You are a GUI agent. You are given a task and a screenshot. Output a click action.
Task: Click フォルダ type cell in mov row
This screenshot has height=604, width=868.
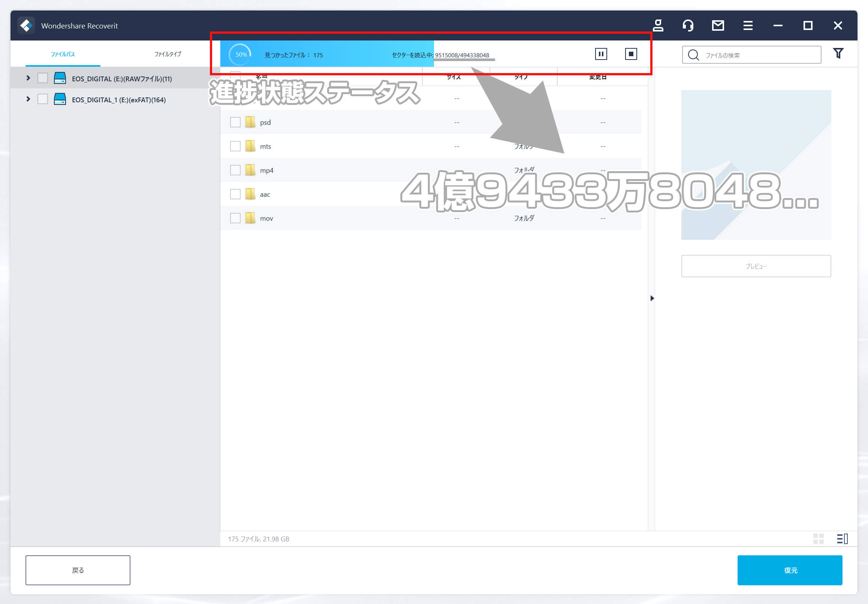(x=524, y=218)
